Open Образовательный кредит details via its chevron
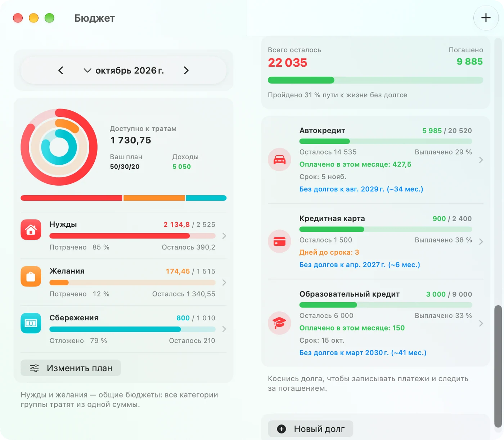504x440 pixels. pyautogui.click(x=481, y=323)
